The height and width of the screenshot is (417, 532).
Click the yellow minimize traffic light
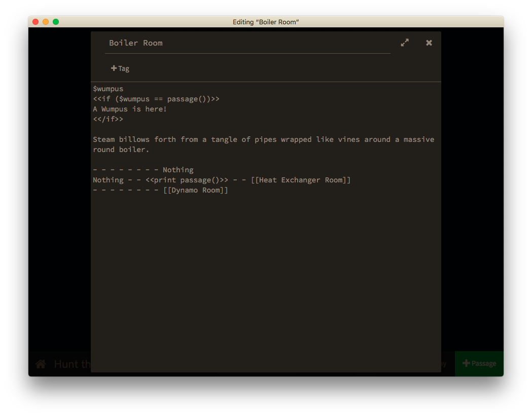(x=45, y=22)
